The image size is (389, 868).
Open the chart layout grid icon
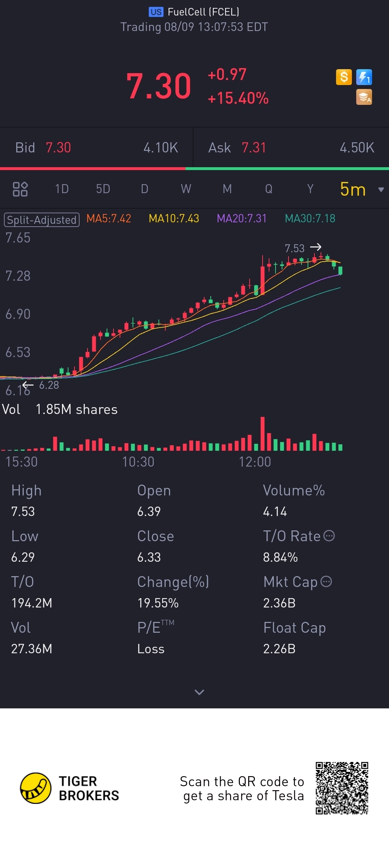pos(20,189)
